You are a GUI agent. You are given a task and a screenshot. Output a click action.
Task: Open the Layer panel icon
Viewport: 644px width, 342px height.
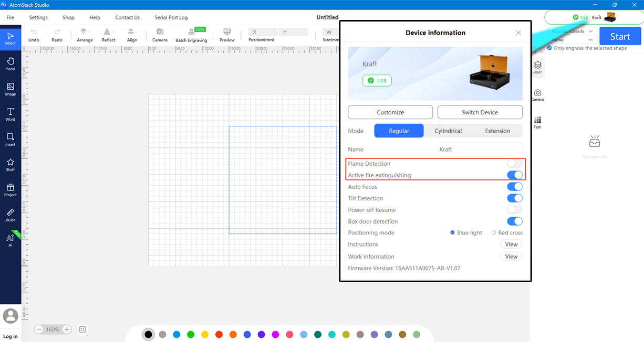point(537,67)
